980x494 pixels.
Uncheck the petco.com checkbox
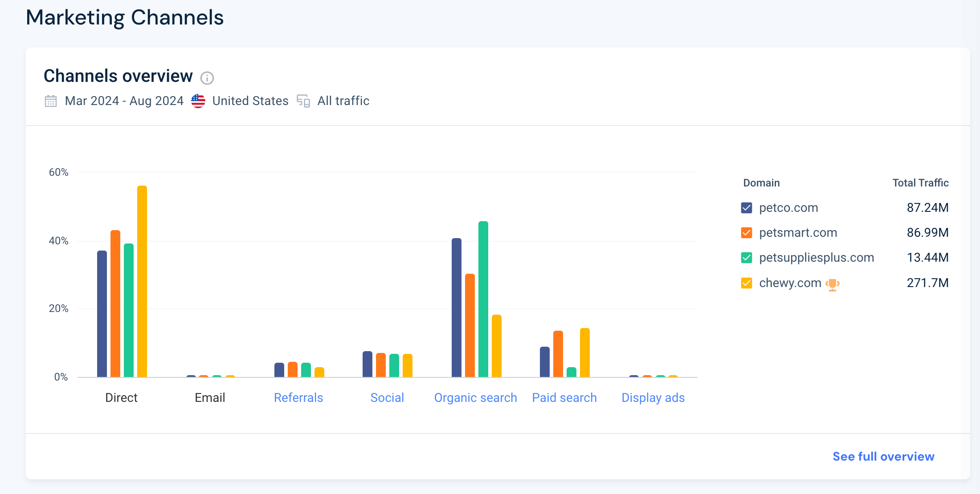point(747,208)
